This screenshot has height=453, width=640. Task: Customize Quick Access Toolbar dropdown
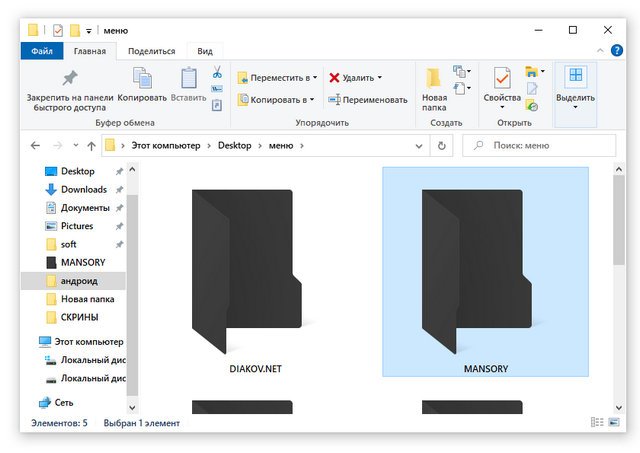(89, 31)
